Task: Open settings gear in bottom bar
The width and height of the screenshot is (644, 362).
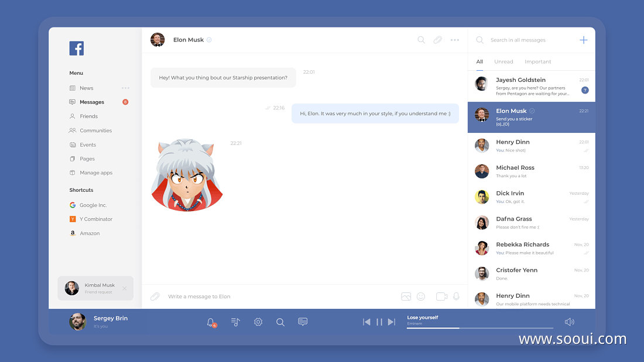Action: click(258, 322)
